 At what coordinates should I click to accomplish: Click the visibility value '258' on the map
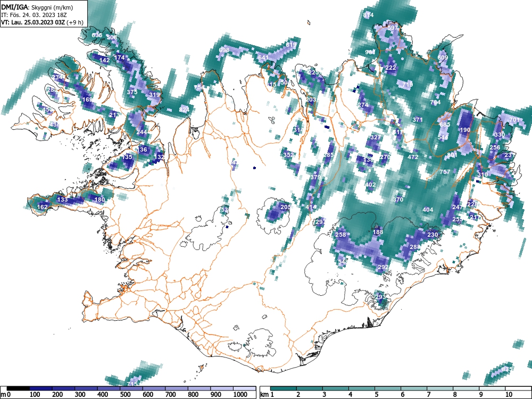(340, 235)
